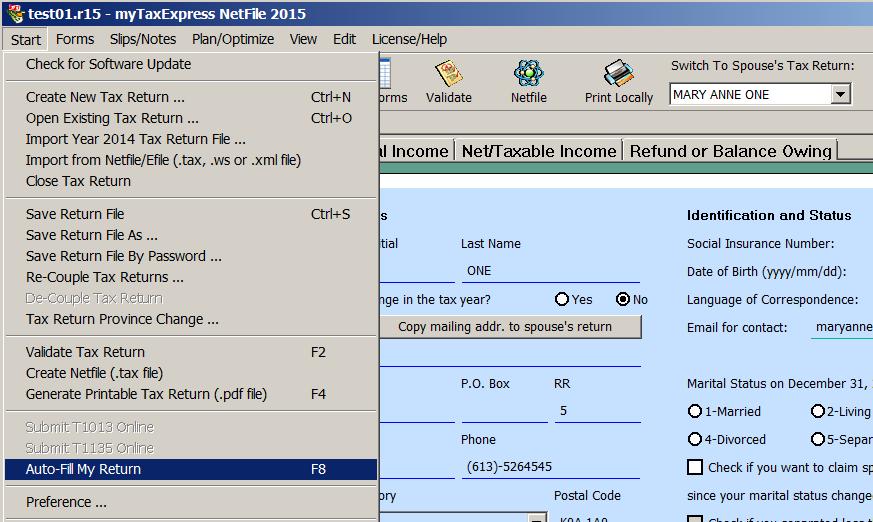Tick the claim spouse checkbox
Screen dimensions: 873x522
coord(695,467)
